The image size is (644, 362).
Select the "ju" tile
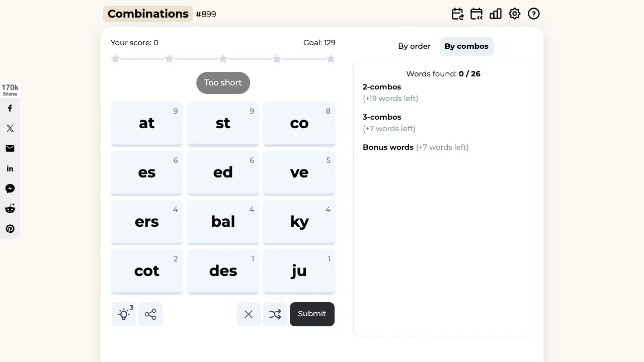pyautogui.click(x=299, y=271)
